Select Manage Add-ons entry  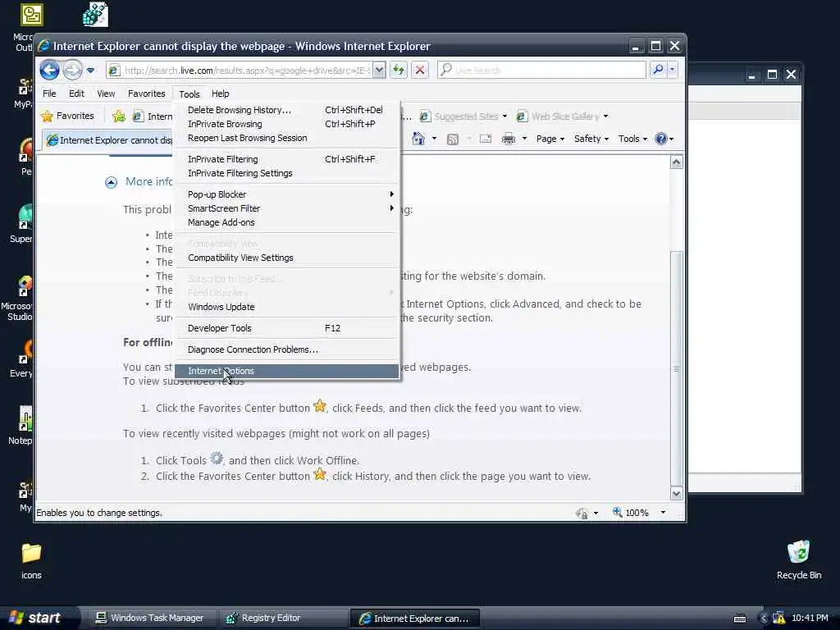click(x=286, y=222)
